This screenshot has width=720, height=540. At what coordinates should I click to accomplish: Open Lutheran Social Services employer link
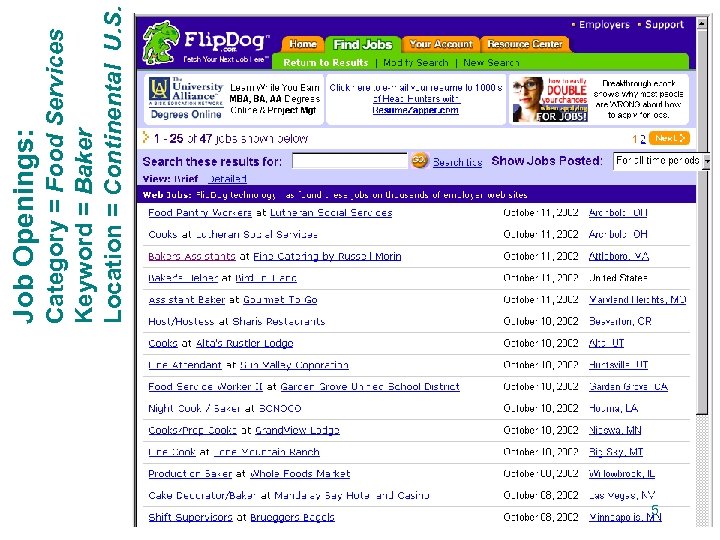[x=331, y=213]
